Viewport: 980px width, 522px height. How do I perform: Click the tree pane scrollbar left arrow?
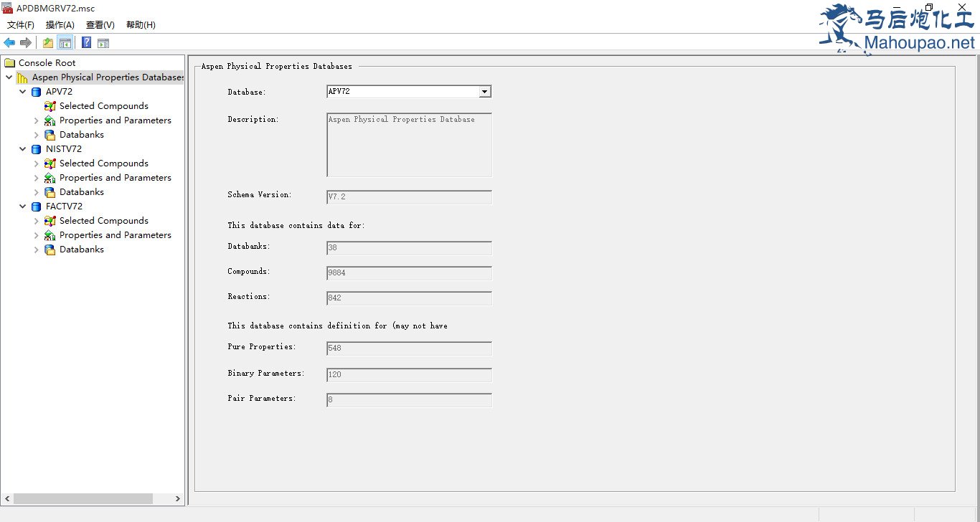click(x=7, y=499)
